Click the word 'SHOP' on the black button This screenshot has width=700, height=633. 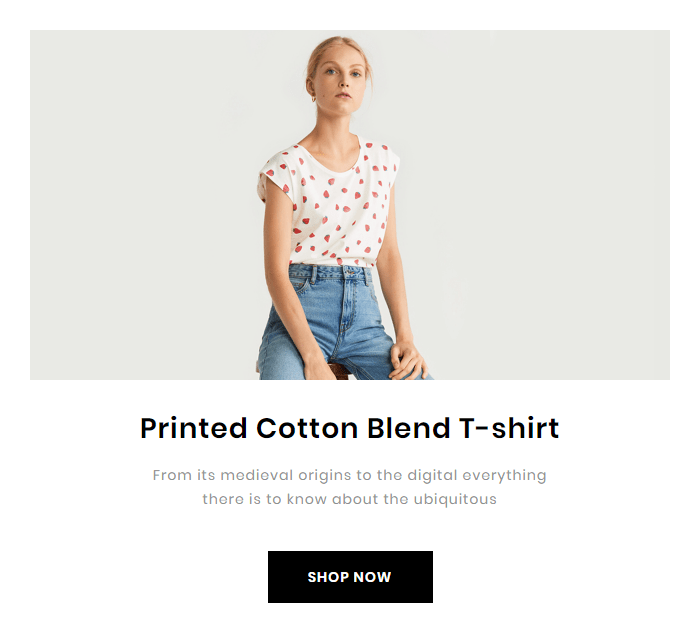[x=325, y=577]
